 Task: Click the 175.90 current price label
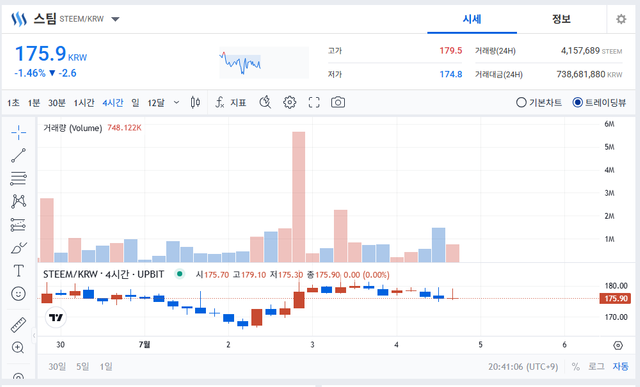pos(615,298)
